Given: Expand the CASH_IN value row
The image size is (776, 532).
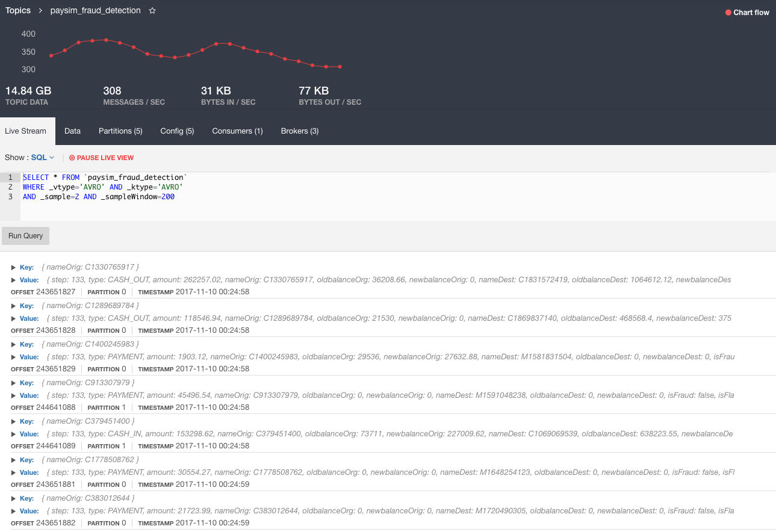Looking at the screenshot, I should coord(13,434).
